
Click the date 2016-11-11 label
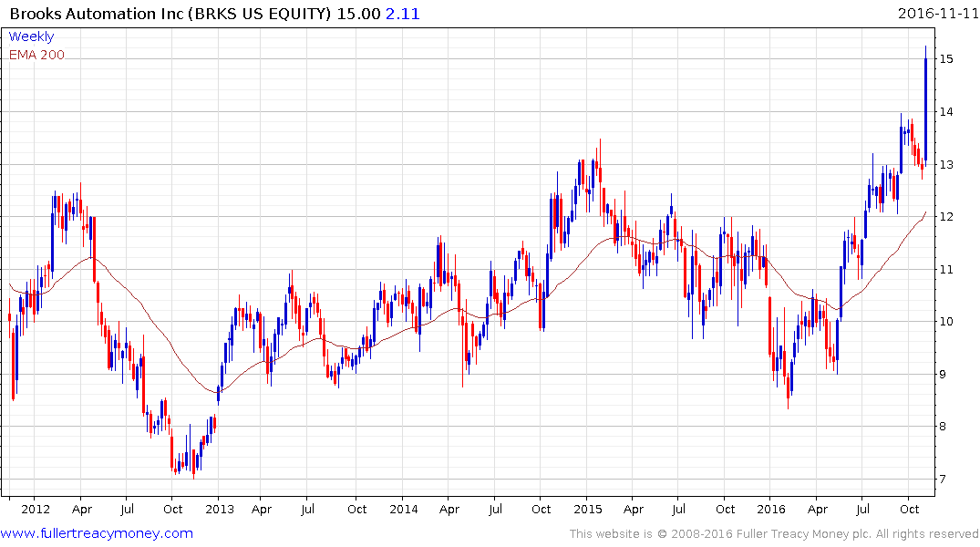[937, 13]
